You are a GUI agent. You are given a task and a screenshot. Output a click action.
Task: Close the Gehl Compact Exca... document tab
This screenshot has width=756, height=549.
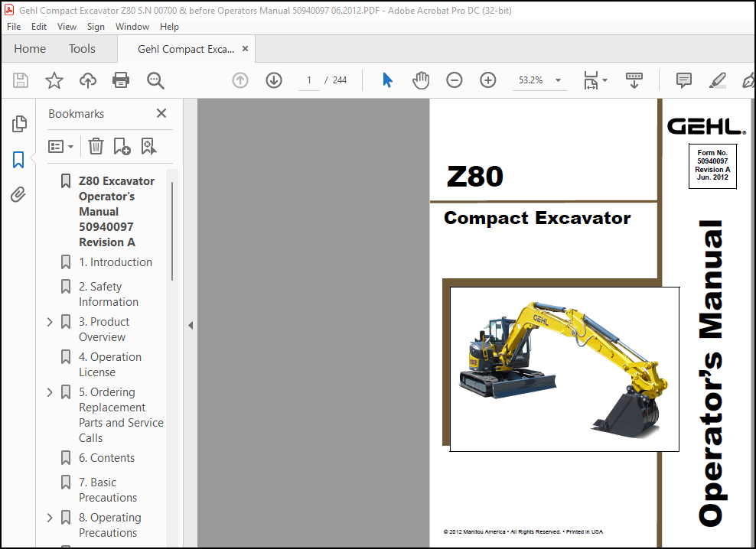click(x=245, y=49)
